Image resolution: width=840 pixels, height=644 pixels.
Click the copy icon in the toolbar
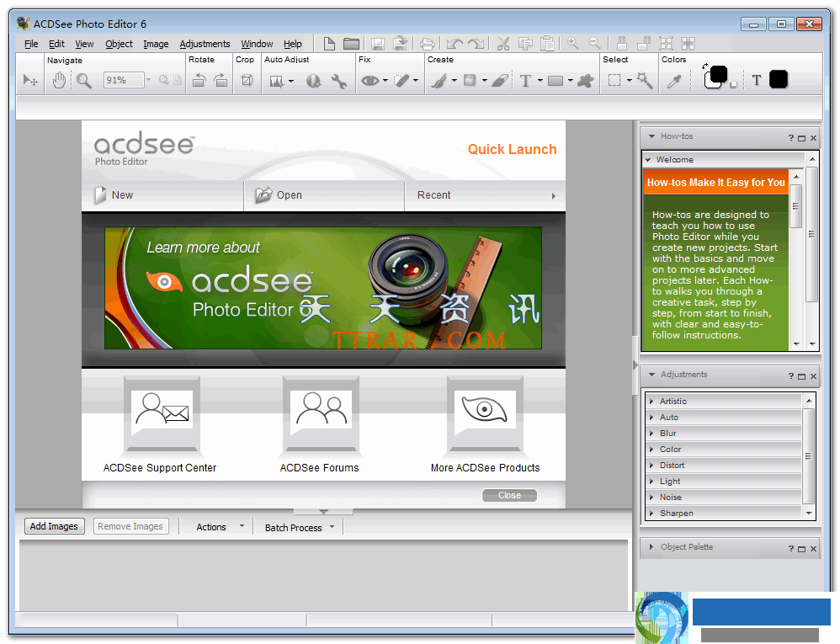(x=525, y=44)
